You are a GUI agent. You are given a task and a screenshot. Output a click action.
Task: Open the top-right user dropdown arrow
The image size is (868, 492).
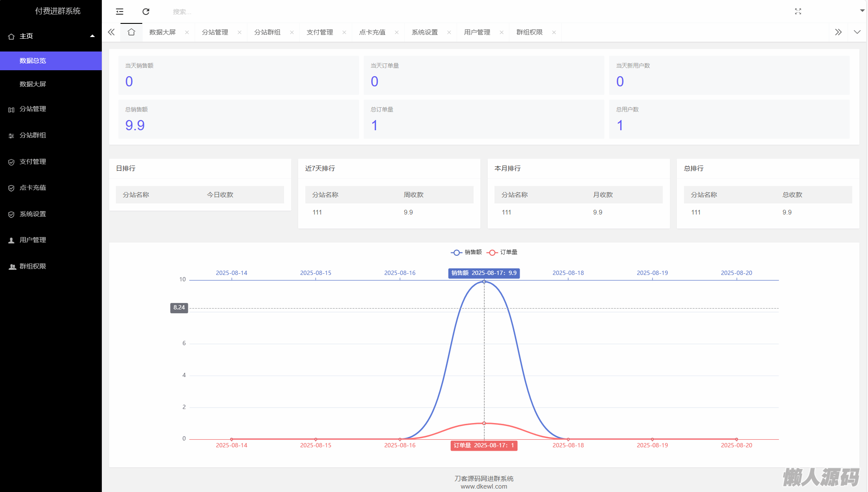[x=862, y=11]
